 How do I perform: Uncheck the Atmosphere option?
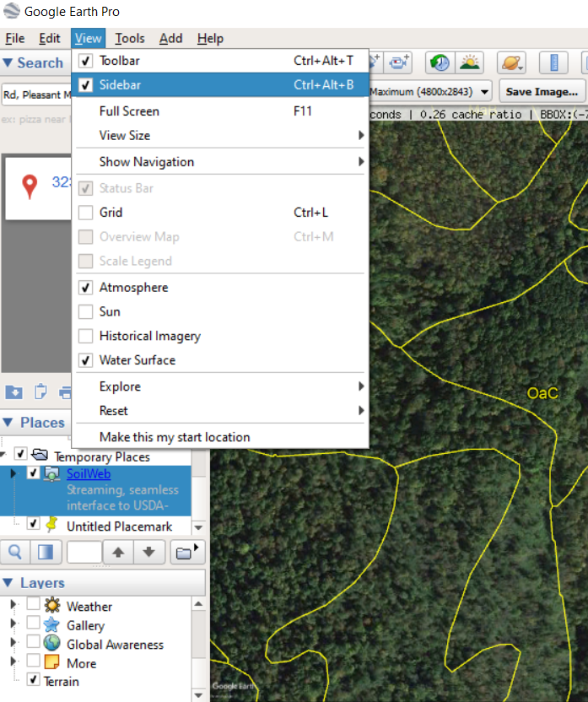tap(85, 288)
